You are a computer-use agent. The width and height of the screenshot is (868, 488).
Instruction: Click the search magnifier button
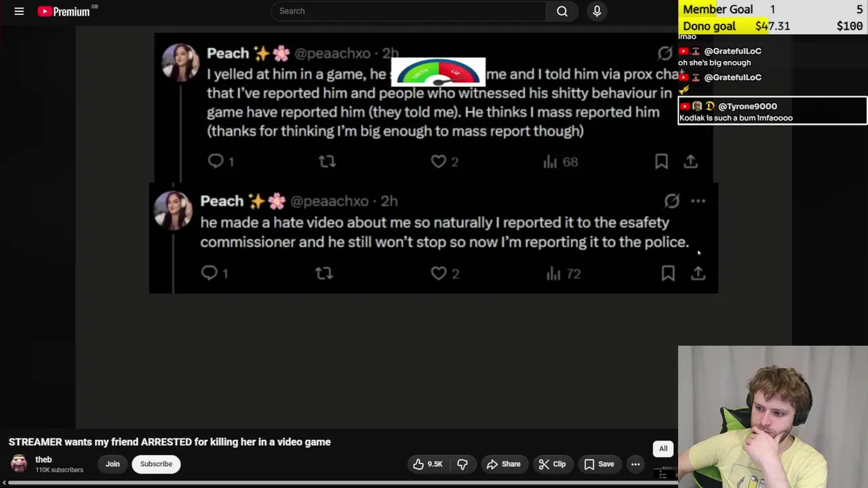(562, 11)
